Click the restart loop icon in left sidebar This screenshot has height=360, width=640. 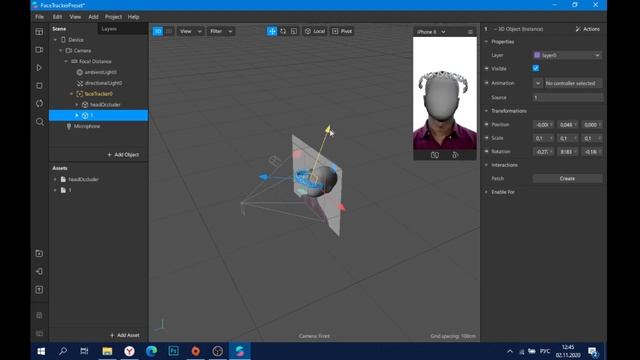tap(39, 103)
